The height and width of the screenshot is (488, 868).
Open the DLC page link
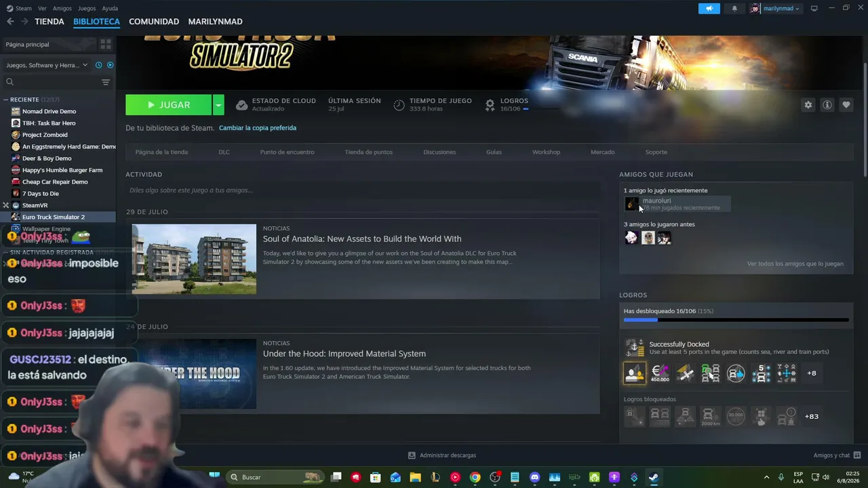(224, 152)
